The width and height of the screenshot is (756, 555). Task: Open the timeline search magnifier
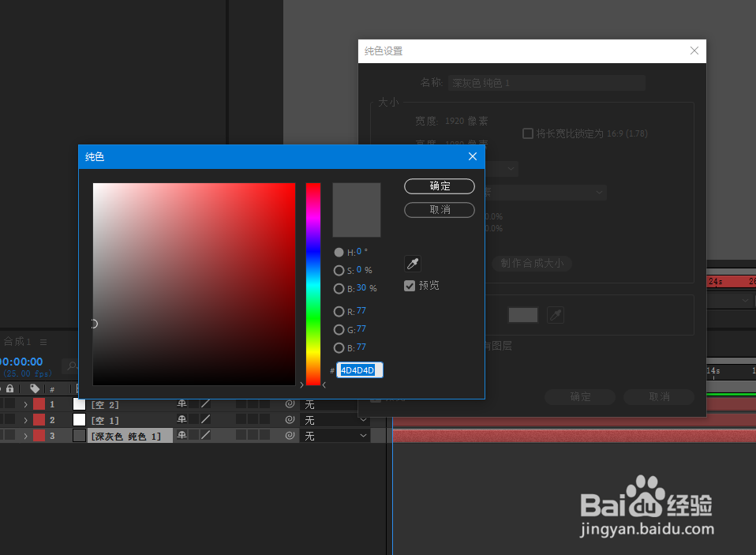pos(72,366)
